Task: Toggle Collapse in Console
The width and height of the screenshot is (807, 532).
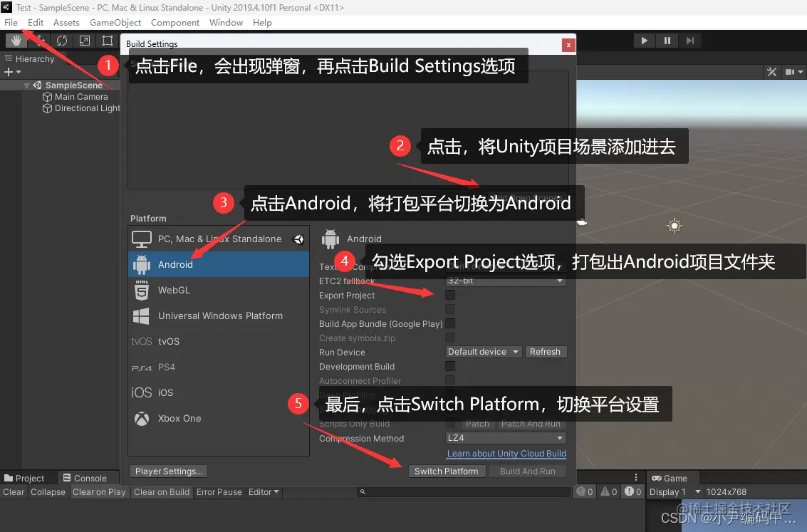Action: click(x=48, y=492)
